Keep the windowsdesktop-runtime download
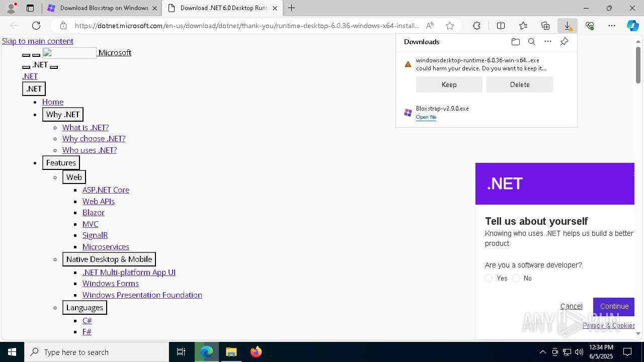 pos(449,84)
